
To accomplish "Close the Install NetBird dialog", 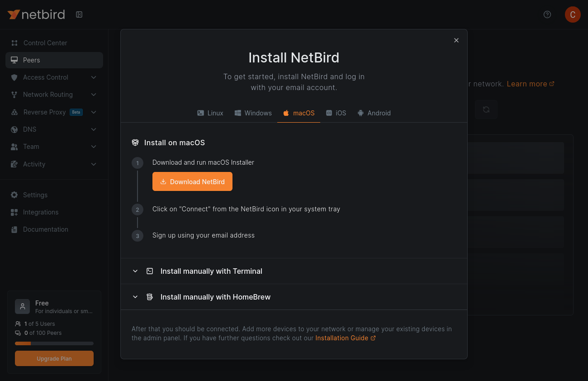I will tap(456, 40).
